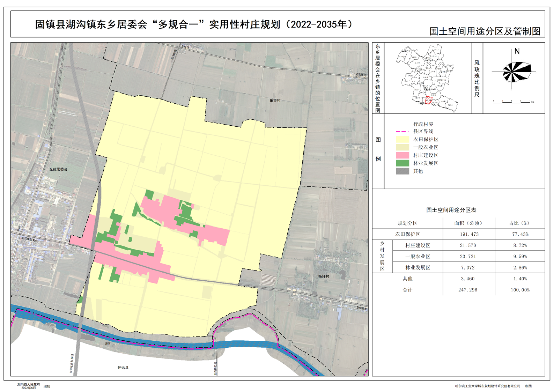Click the 瓦疃居委会 map label
The image size is (554, 392).
click(58, 169)
